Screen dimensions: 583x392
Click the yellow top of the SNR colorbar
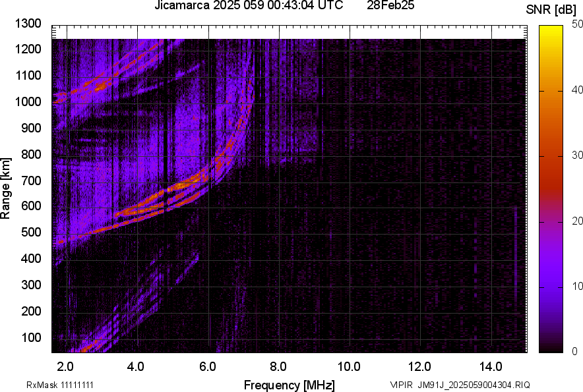551,32
